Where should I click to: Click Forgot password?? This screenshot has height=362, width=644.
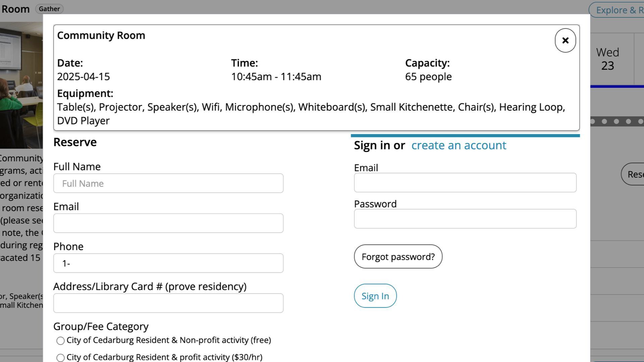pyautogui.click(x=398, y=256)
